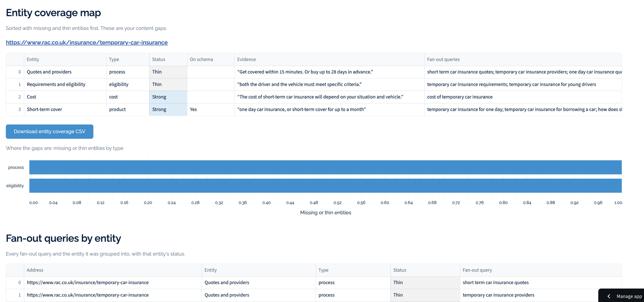
Task: Select evidence "one day car insurance" cell
Action: (x=329, y=110)
